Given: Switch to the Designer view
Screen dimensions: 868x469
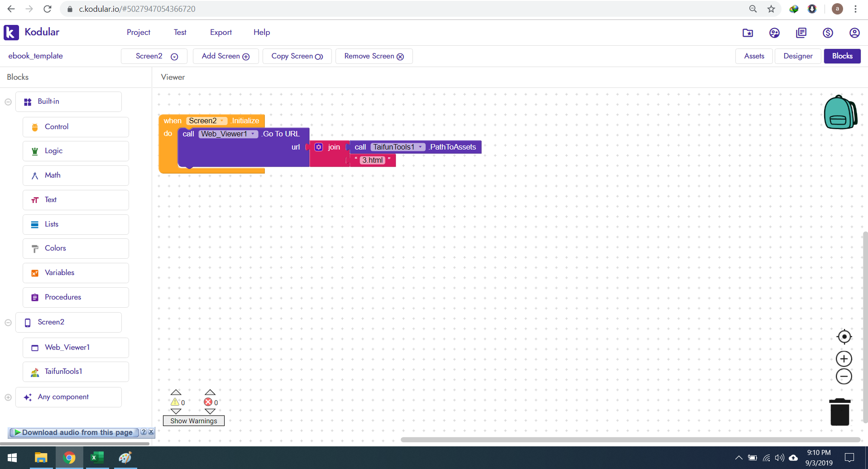Looking at the screenshot, I should click(798, 56).
